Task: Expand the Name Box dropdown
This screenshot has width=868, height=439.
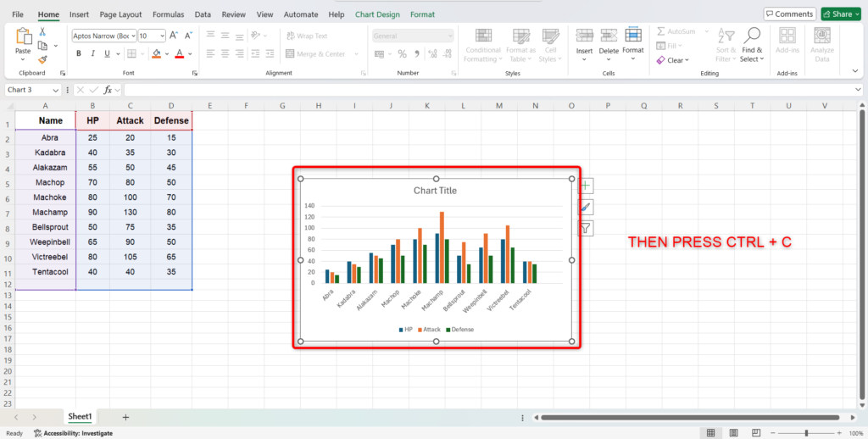Action: pos(56,90)
